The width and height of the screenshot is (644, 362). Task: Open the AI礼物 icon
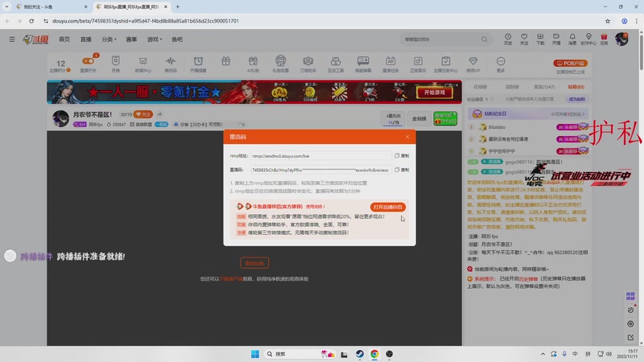click(253, 64)
